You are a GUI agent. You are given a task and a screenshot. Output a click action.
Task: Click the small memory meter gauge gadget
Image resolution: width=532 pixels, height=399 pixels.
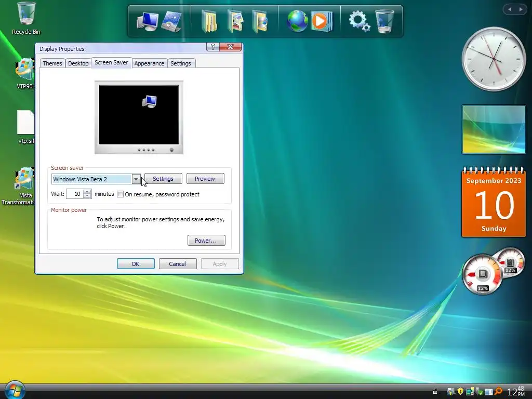[510, 262]
